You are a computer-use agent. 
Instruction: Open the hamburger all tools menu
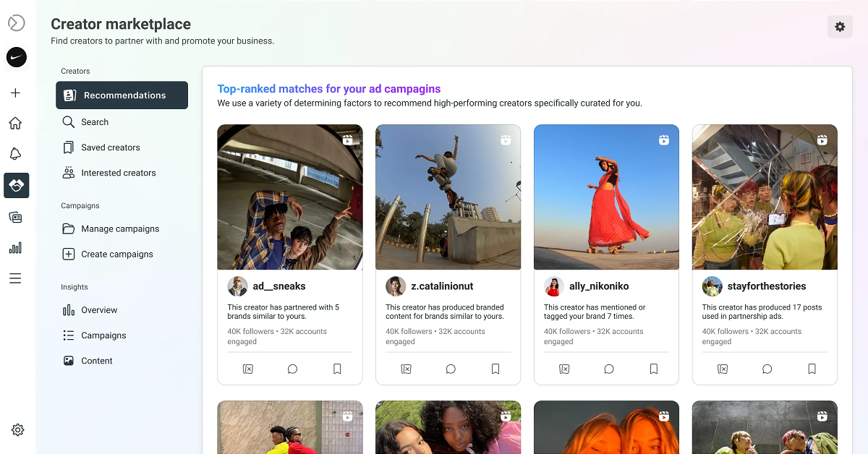[16, 278]
